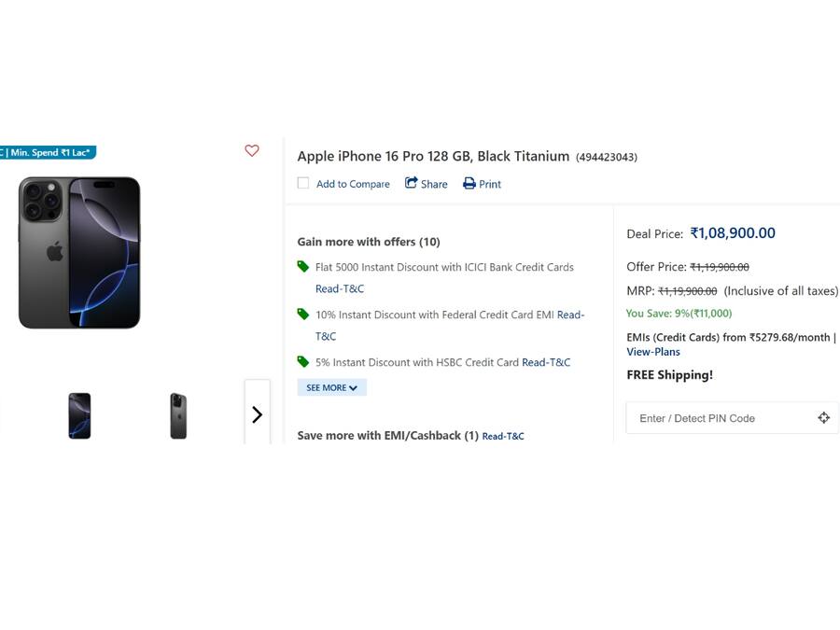Click the Enter / Detect PIN Code field

[709, 418]
